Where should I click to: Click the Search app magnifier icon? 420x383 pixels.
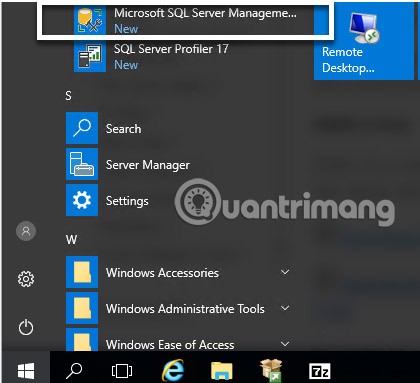(x=82, y=128)
